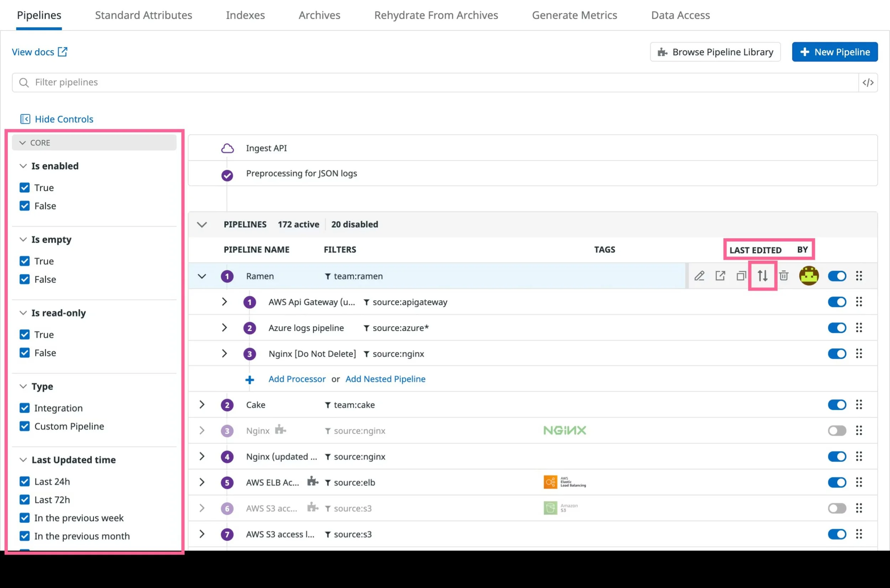Click the avatar on the Ramen pipeline row

(x=808, y=276)
